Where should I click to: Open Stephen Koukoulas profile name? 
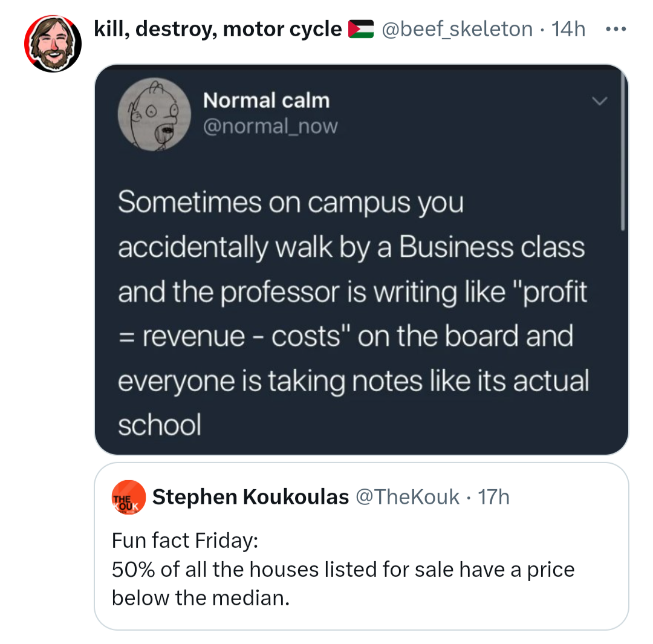250,496
